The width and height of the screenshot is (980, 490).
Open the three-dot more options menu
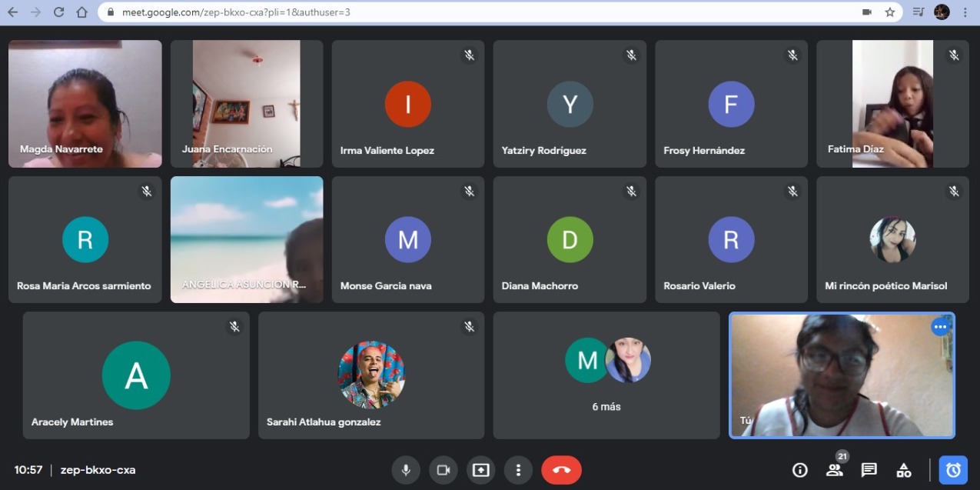518,470
